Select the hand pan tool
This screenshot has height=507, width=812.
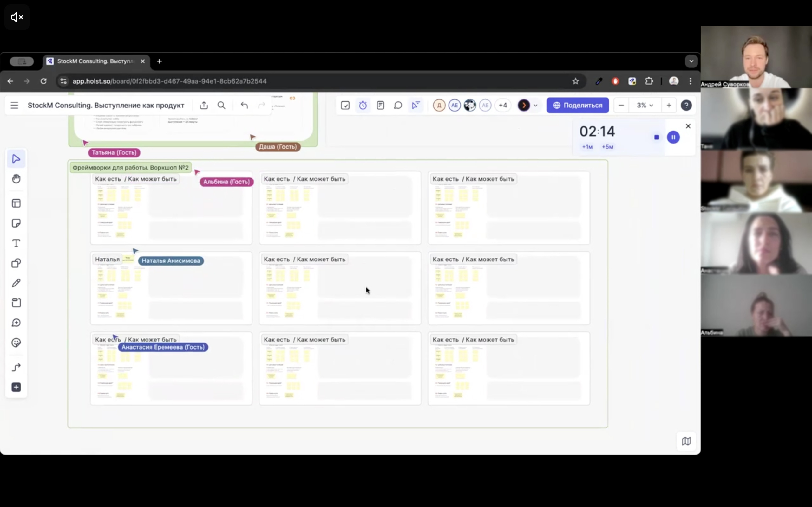16,179
